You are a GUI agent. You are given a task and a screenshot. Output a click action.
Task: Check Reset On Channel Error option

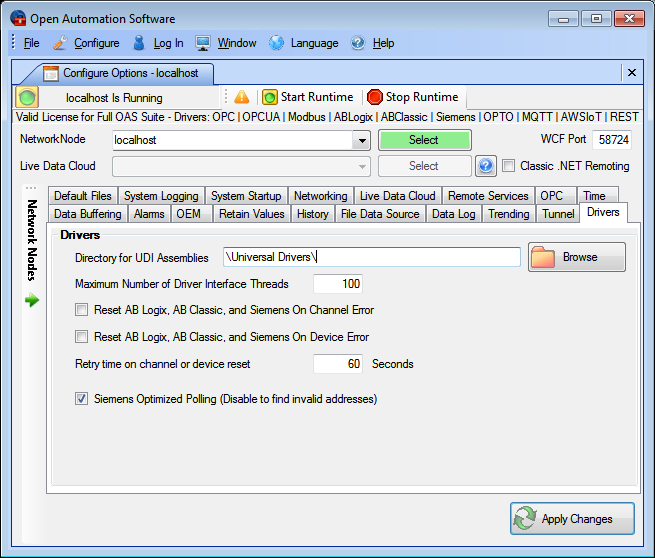point(81,309)
